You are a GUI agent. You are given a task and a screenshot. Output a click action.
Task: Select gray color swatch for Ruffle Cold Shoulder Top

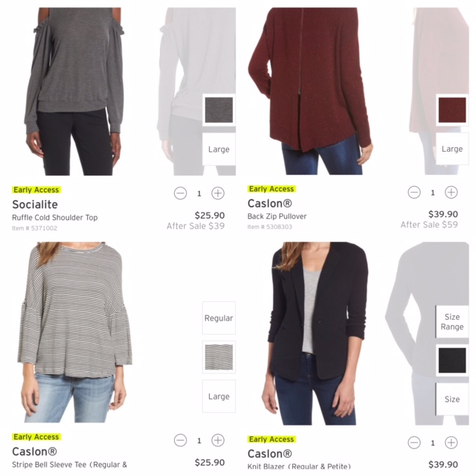pos(219,110)
